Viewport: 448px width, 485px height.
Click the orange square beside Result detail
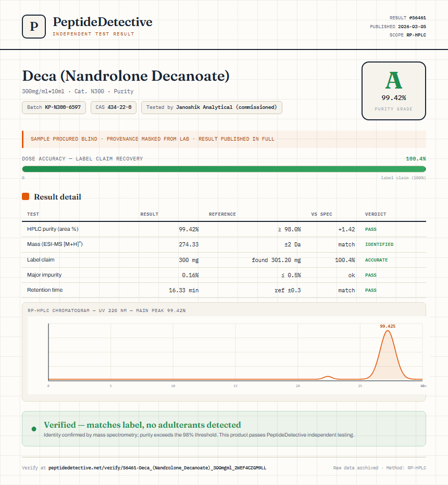[x=26, y=197]
